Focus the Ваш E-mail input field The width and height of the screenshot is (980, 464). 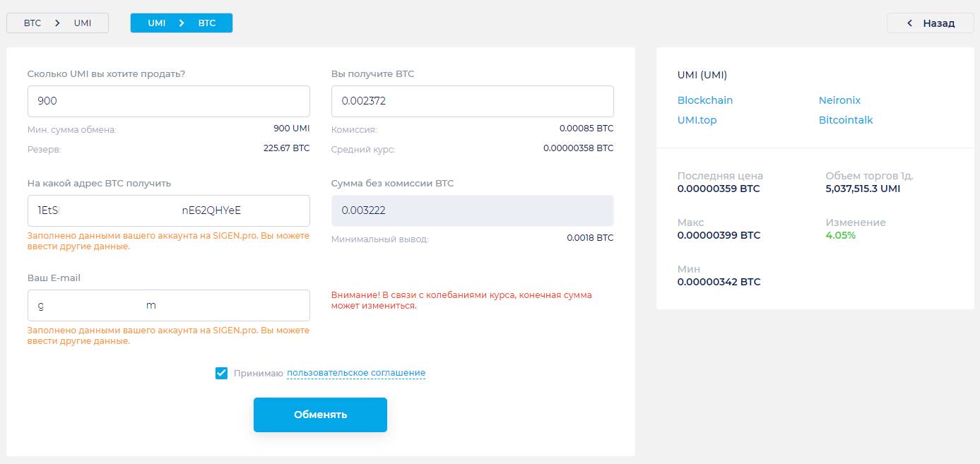[x=169, y=305]
